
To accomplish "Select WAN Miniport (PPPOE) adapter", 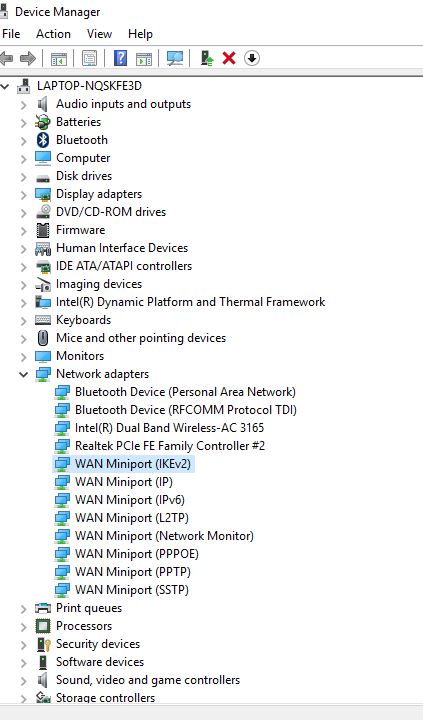I will coord(137,554).
